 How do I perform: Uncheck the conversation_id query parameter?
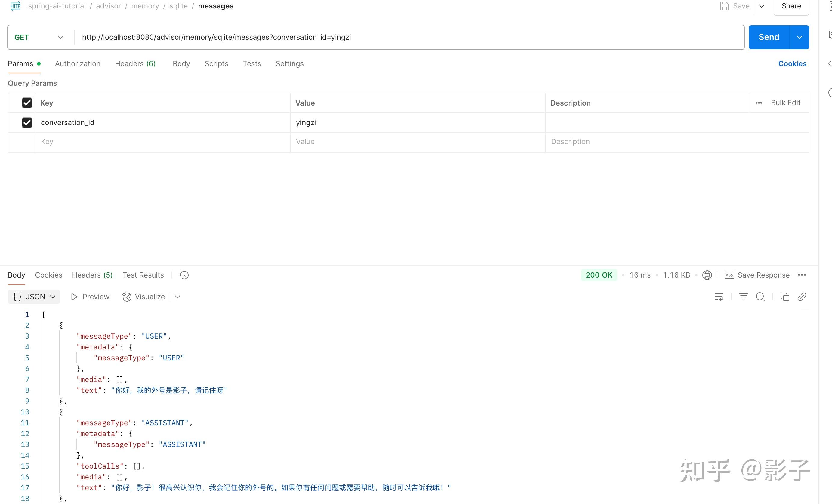click(27, 122)
